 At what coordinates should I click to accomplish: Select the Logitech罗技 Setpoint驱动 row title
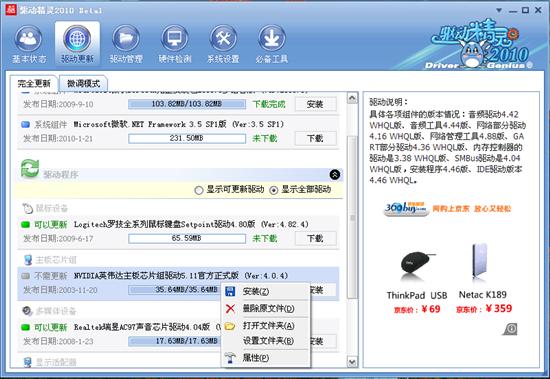[x=191, y=224]
